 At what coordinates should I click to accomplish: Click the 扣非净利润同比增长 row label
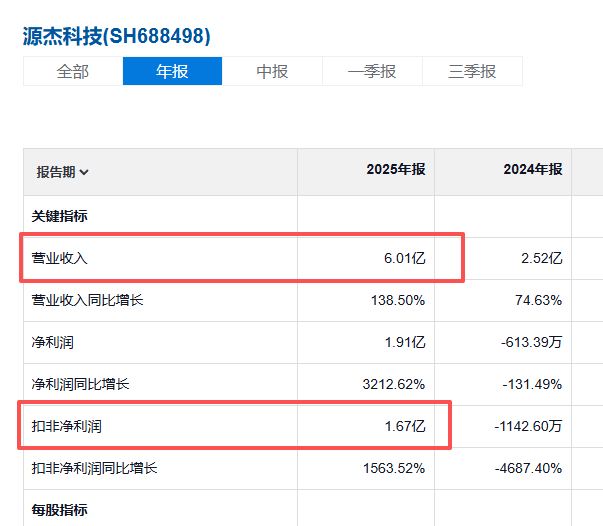[94, 468]
